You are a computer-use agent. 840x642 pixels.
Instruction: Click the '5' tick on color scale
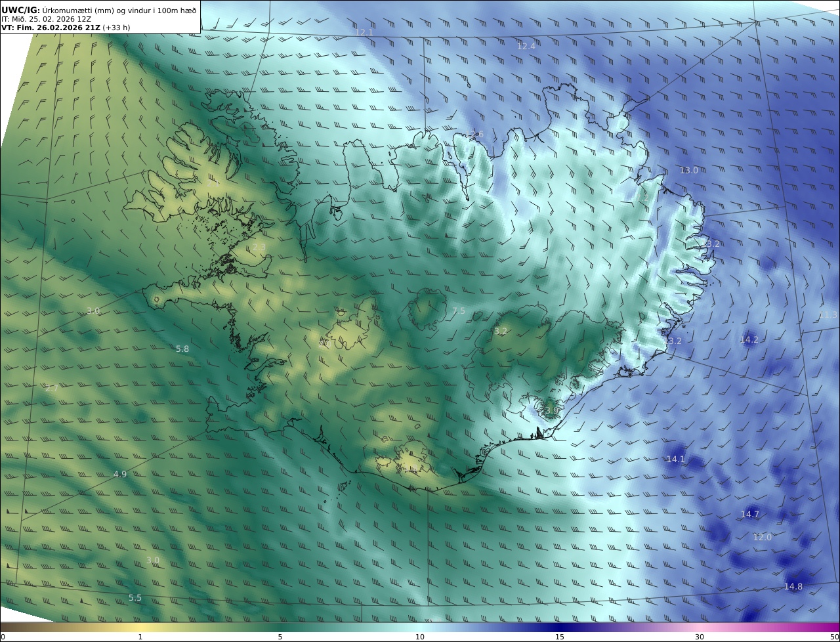(x=280, y=637)
